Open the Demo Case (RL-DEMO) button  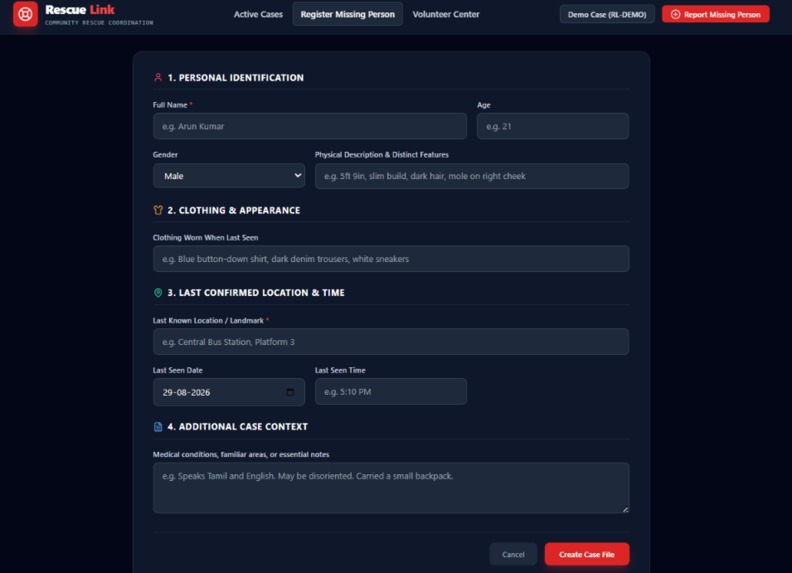(607, 14)
